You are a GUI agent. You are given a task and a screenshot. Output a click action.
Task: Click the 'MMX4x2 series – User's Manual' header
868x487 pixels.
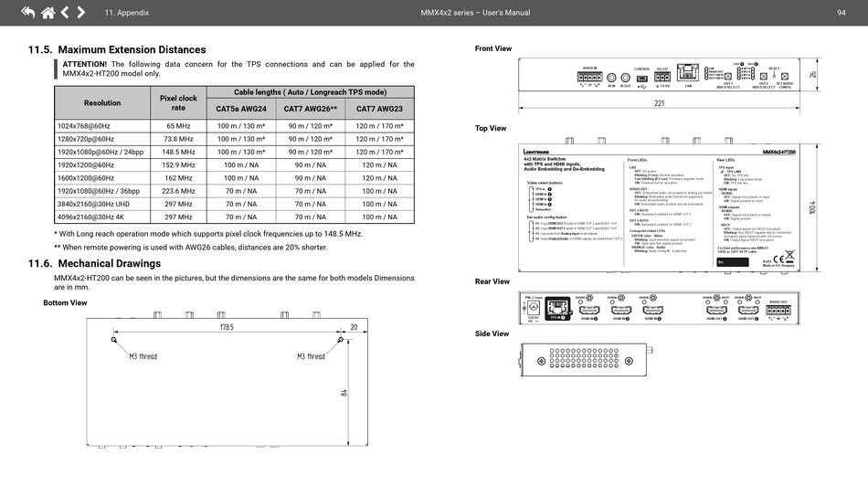(x=475, y=13)
